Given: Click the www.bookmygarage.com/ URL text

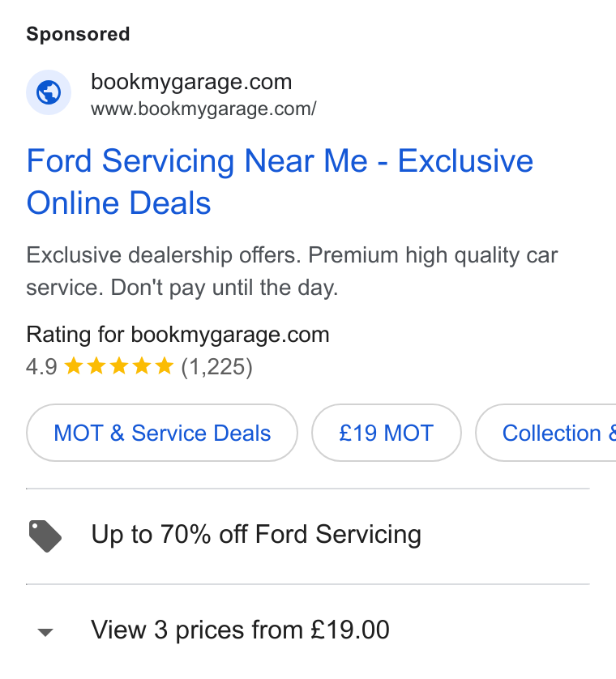Looking at the screenshot, I should point(203,109).
